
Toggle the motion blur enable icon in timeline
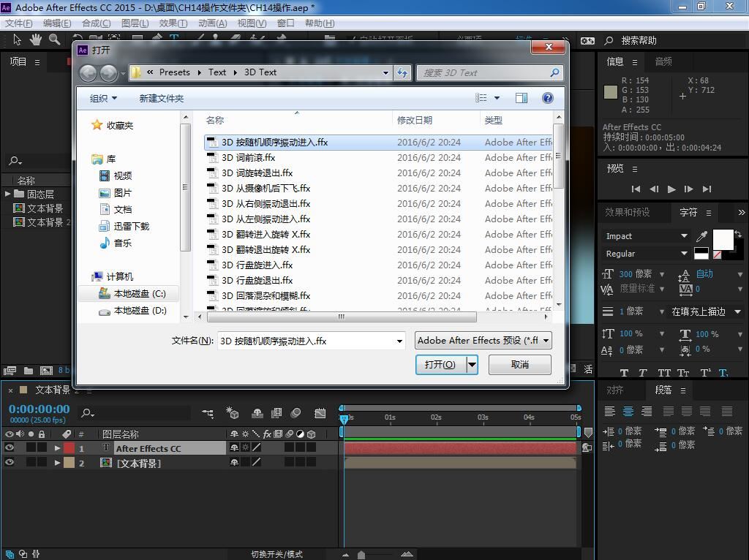[296, 413]
